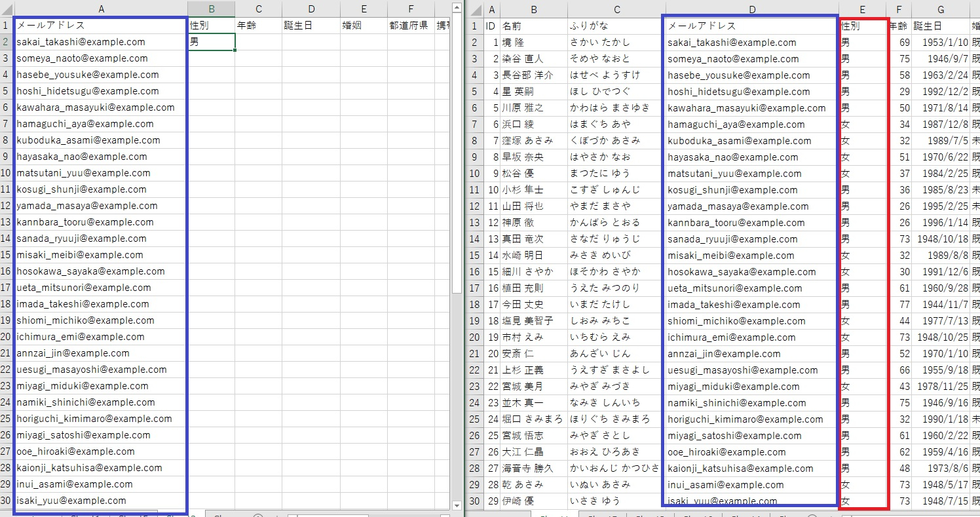Viewport: 980px width, 517px height.
Task: Select the name cell 水崎 明日
Action: (534, 256)
